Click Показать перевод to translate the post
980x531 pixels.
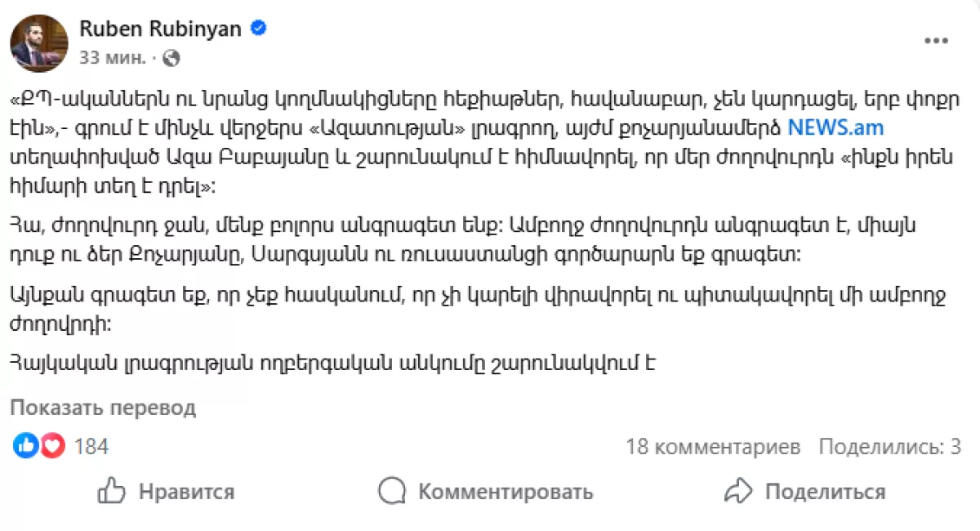[103, 408]
